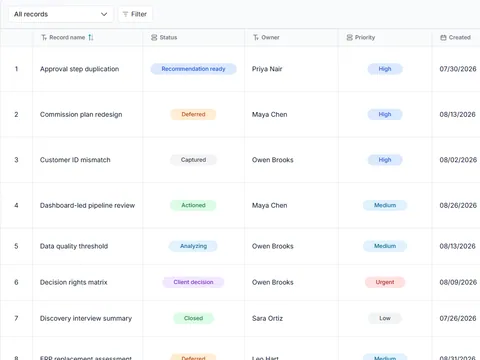480x360 pixels.
Task: Click Owen Brooks in Customer ID mismatch row
Action: tap(273, 160)
